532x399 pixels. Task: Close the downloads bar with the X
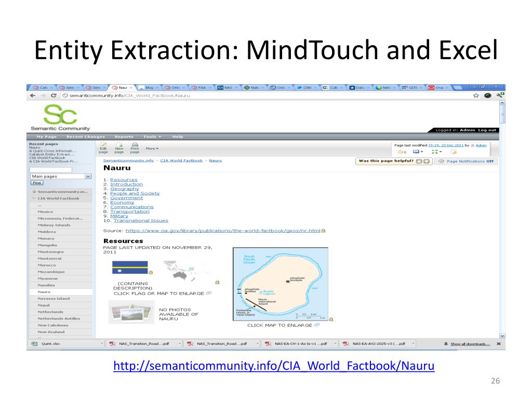[499, 344]
